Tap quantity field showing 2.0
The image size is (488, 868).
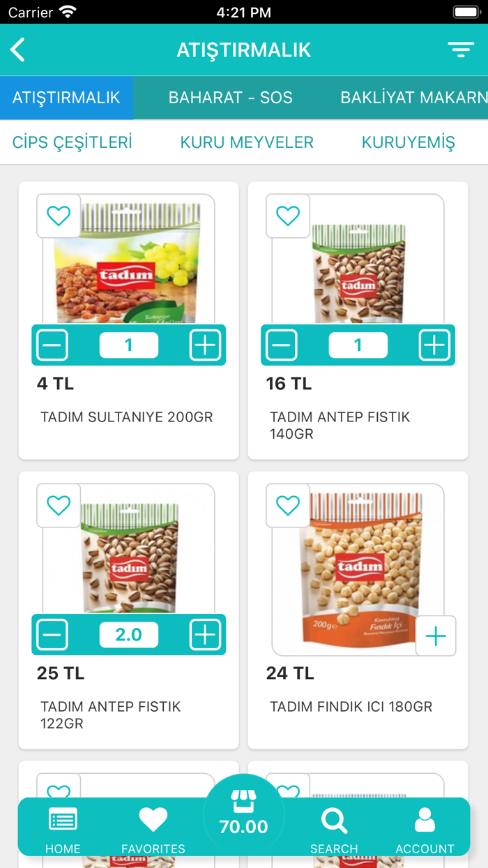pyautogui.click(x=128, y=635)
